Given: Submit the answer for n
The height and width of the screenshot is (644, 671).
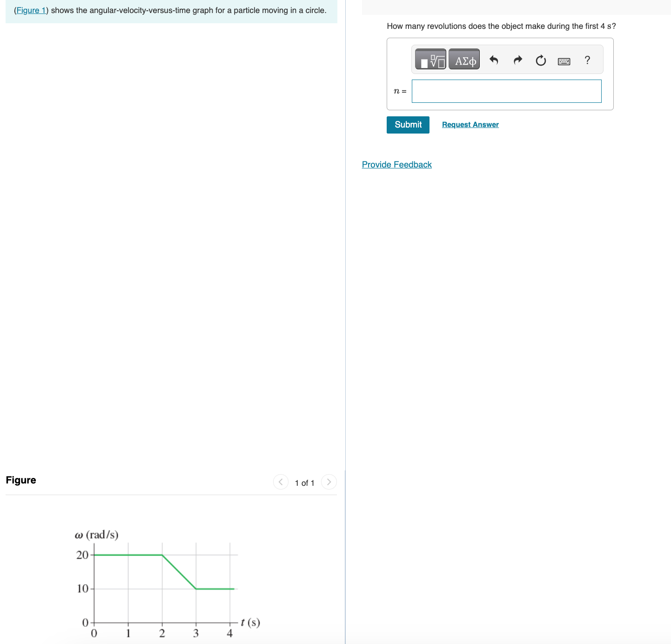Looking at the screenshot, I should [x=408, y=125].
